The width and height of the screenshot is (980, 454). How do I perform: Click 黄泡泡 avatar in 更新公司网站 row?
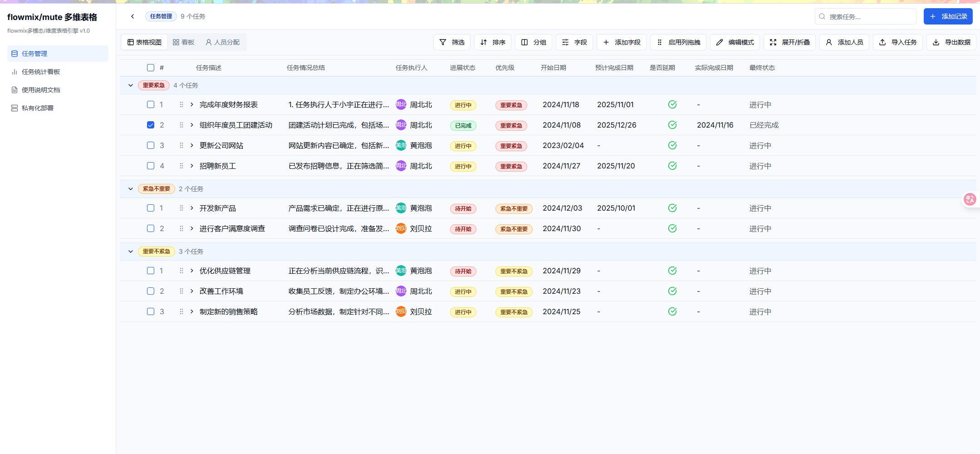point(401,145)
